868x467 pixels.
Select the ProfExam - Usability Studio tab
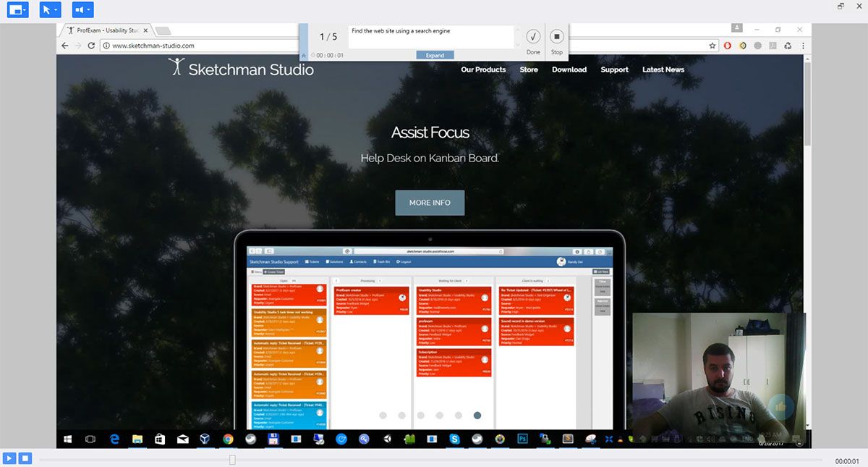tap(107, 30)
